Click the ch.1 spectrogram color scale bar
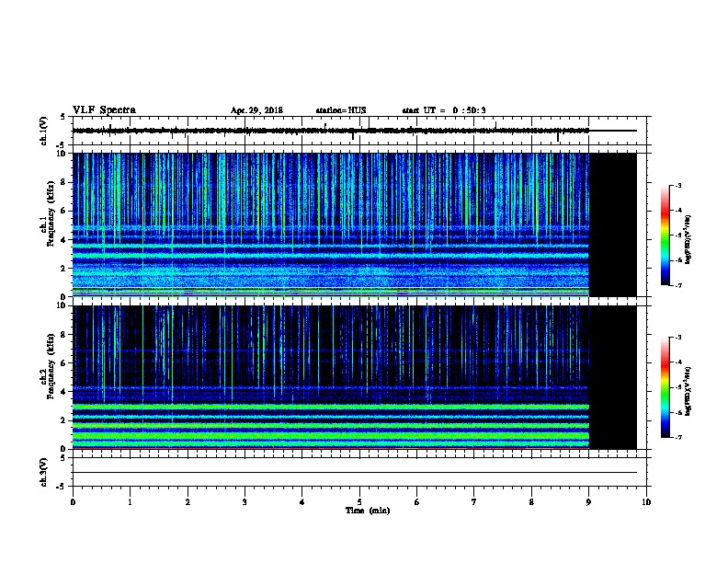 (665, 236)
